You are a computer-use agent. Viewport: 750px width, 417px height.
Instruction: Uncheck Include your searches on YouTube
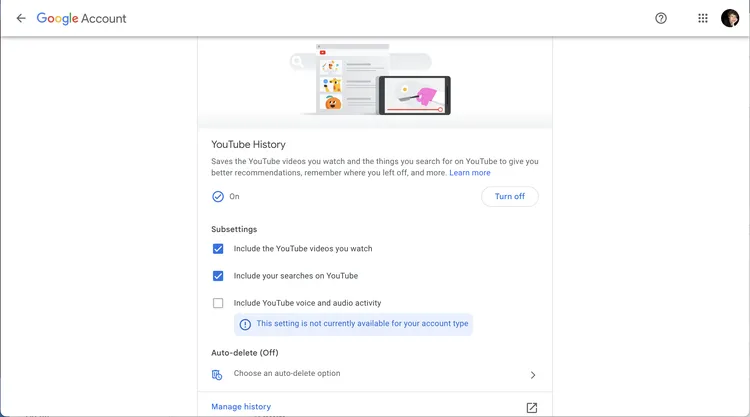[218, 276]
